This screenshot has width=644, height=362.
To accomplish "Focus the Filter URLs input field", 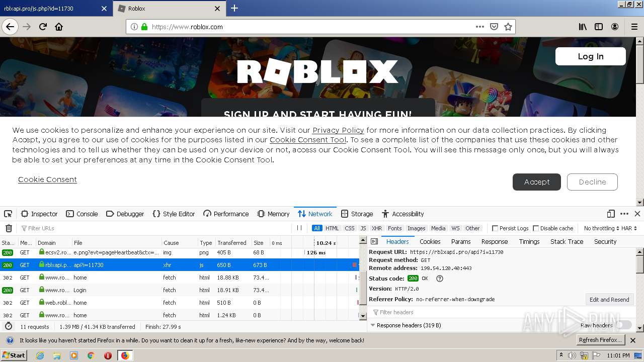I will pyautogui.click(x=156, y=228).
